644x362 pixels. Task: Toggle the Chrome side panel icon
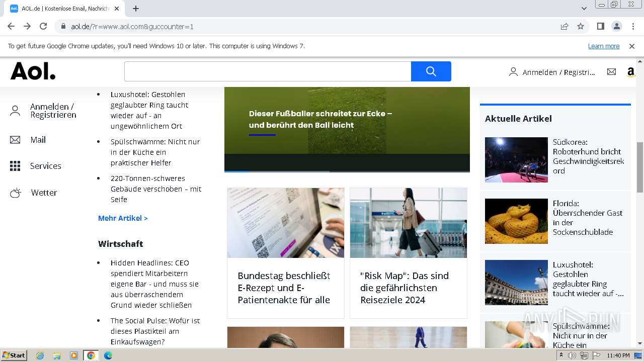pos(600,26)
